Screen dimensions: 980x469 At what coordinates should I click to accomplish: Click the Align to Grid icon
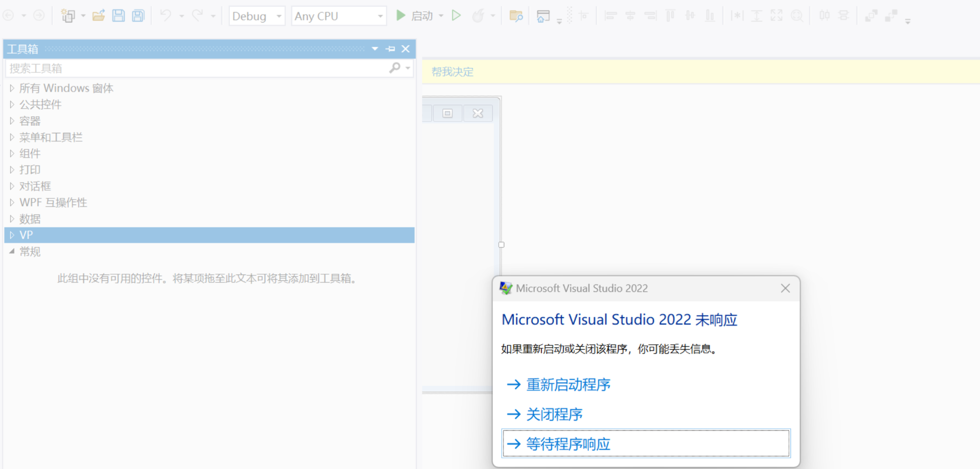point(584,16)
